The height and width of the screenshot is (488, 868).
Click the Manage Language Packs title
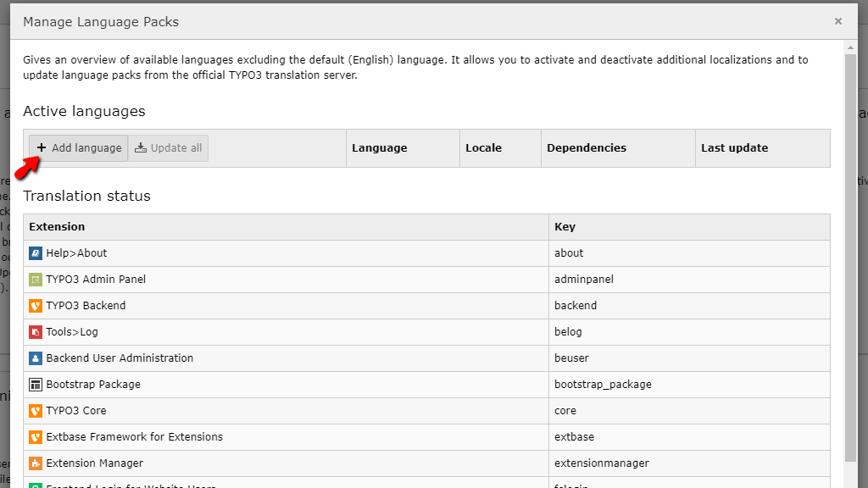[x=101, y=22]
